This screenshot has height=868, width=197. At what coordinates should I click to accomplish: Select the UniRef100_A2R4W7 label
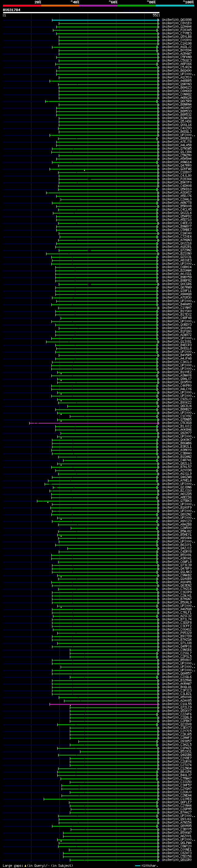(x=177, y=54)
